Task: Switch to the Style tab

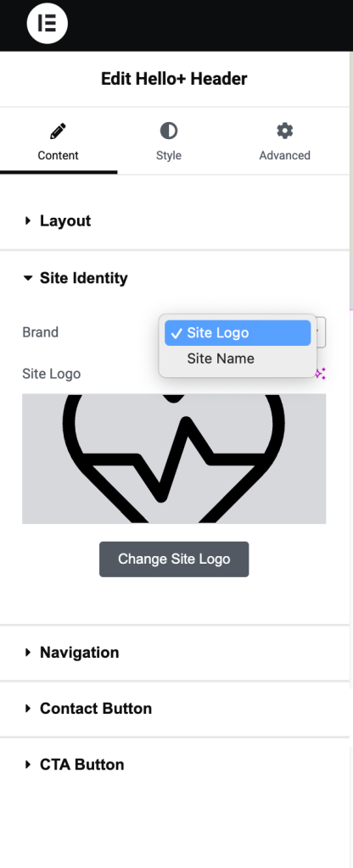Action: click(x=169, y=142)
